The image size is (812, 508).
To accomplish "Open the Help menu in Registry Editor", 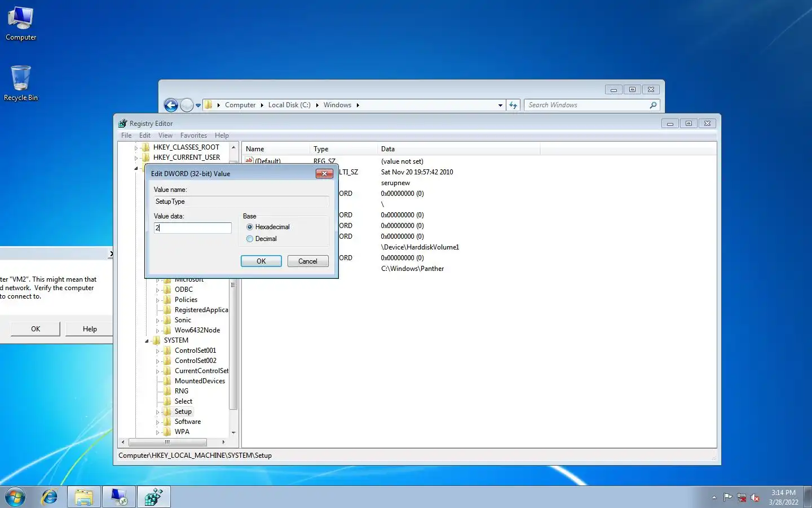I will pyautogui.click(x=222, y=135).
